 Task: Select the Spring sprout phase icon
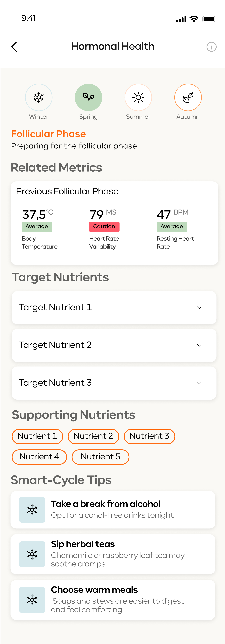pos(88,97)
